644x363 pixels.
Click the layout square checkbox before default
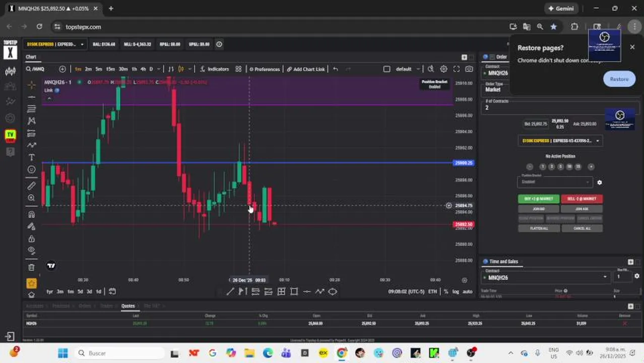387,69
